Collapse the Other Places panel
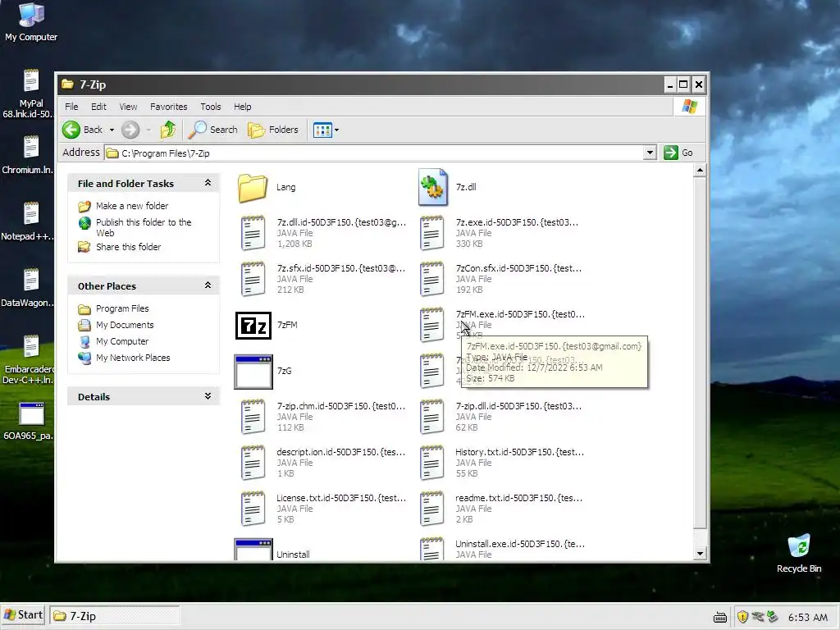The height and width of the screenshot is (630, 840). (208, 285)
